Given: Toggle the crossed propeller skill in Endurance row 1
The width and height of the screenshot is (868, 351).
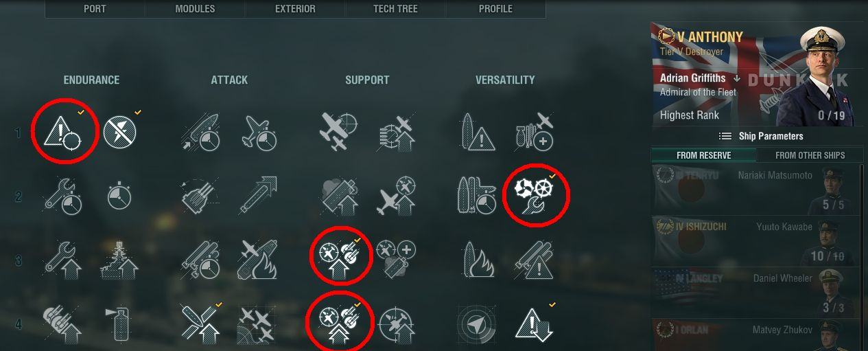Looking at the screenshot, I should tap(120, 132).
